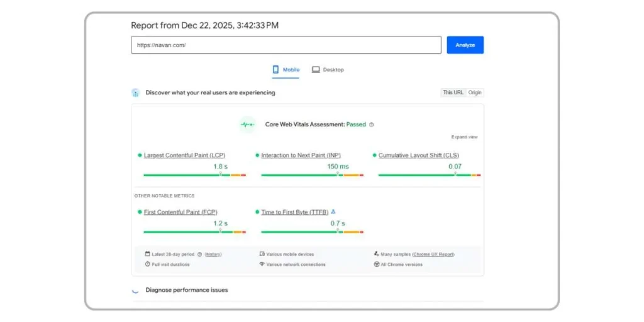This screenshot has height=322, width=644.
Task: Click the Core Web Vitals Assessment info icon
Action: click(x=371, y=125)
